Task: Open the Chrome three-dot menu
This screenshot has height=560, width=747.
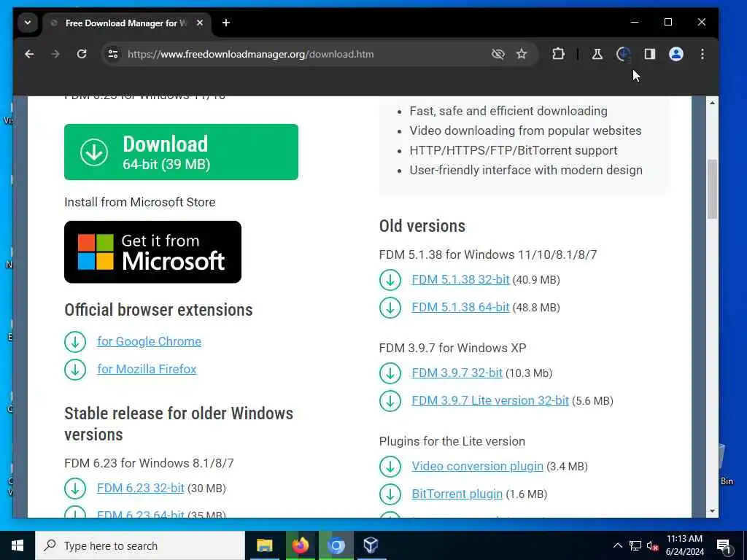Action: (x=703, y=54)
